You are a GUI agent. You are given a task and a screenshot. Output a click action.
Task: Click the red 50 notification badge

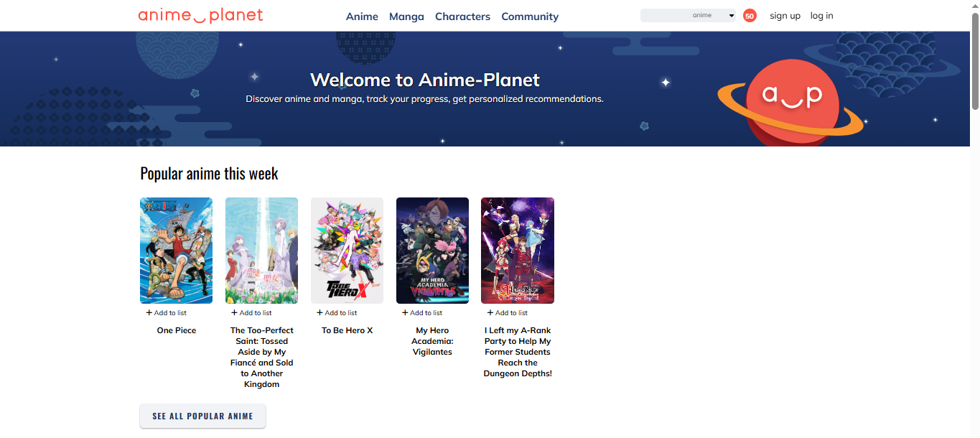[x=750, y=16]
